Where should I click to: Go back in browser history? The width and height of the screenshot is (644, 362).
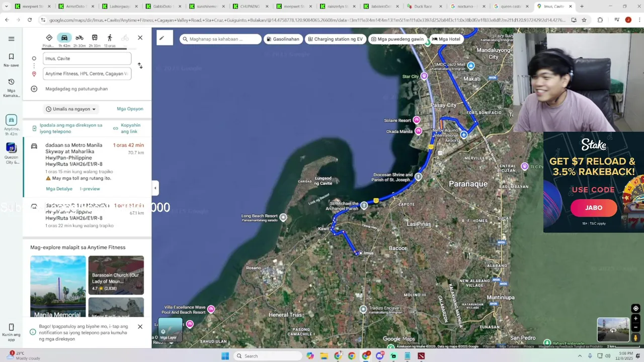point(7,20)
